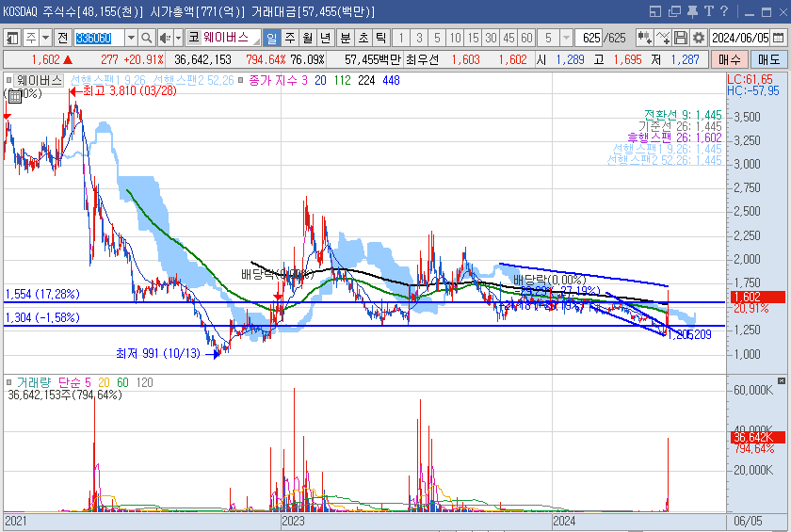791x532 pixels.
Task: Open stock search with the magnifier icon
Action: click(146, 38)
